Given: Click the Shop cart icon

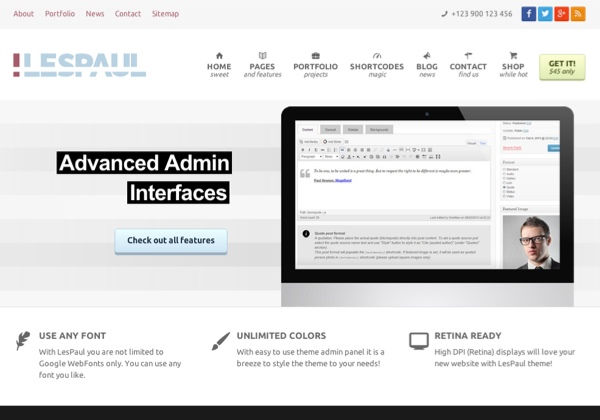Looking at the screenshot, I should [513, 55].
